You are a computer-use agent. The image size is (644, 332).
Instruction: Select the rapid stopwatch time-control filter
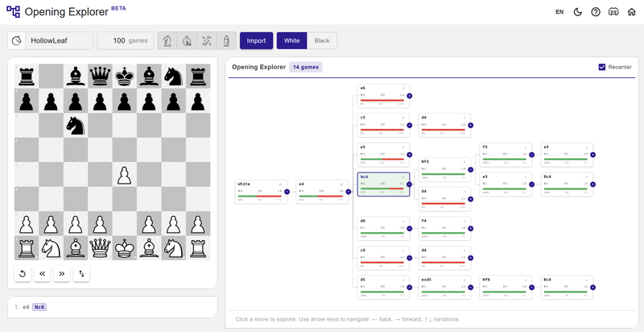pyautogui.click(x=187, y=40)
